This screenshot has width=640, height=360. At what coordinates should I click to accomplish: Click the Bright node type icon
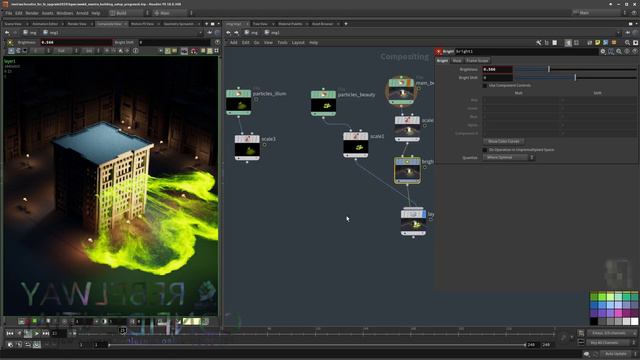[439, 51]
